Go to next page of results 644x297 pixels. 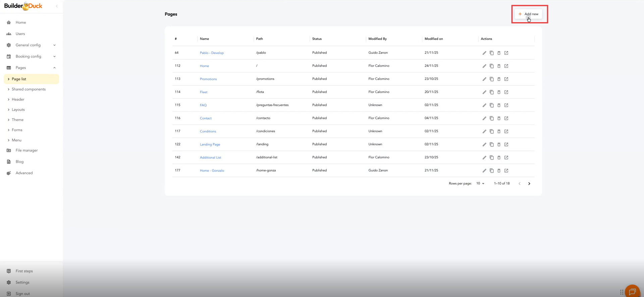click(x=529, y=184)
